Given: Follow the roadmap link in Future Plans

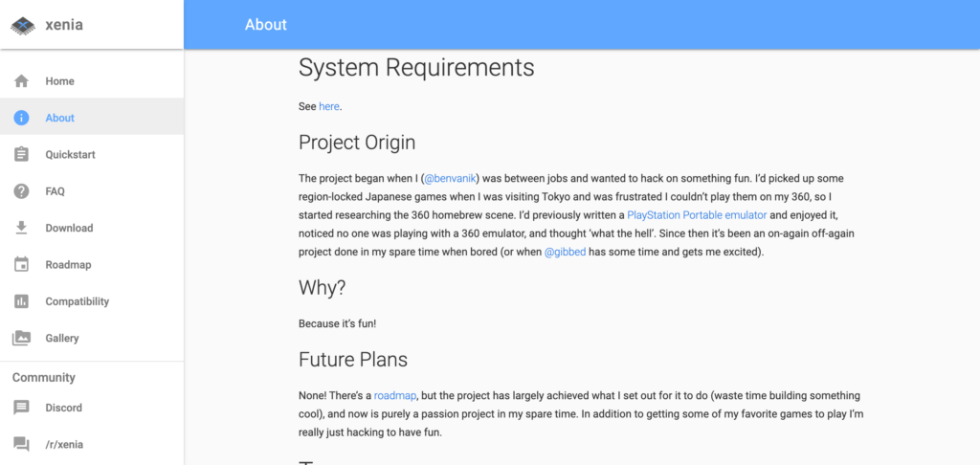Looking at the screenshot, I should pyautogui.click(x=395, y=395).
